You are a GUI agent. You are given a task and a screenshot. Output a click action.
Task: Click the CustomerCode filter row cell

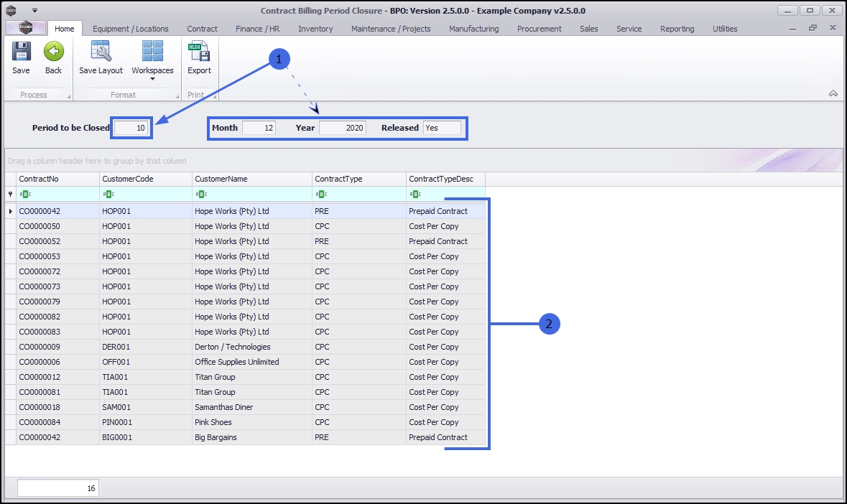click(146, 195)
